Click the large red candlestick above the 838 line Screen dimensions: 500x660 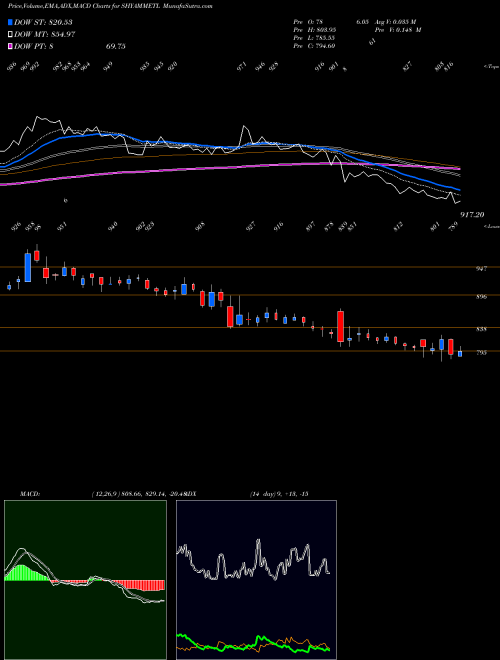point(340,326)
